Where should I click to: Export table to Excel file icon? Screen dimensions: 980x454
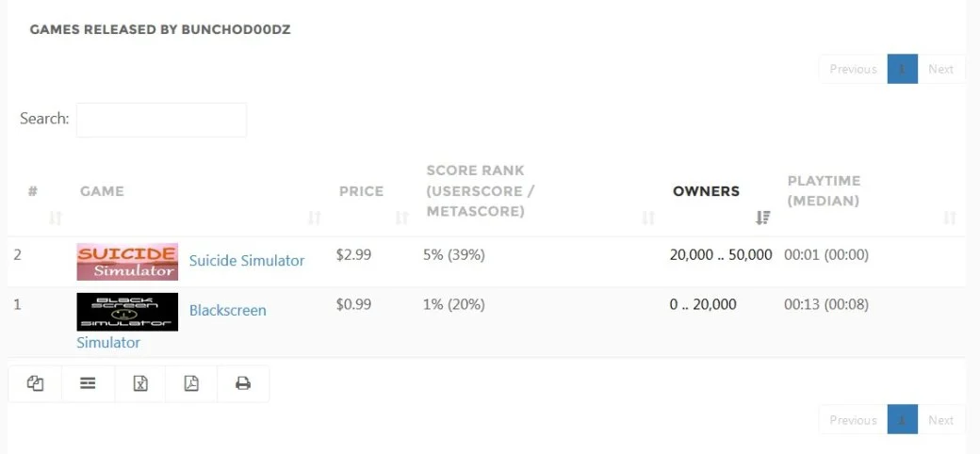click(x=140, y=383)
